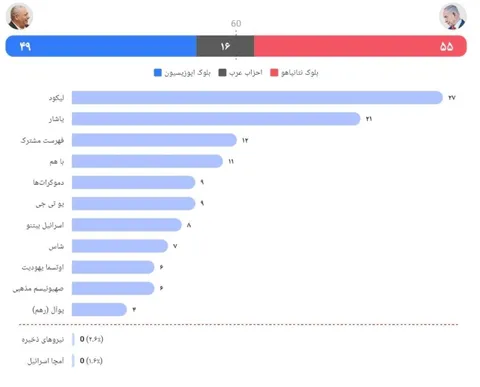480x387 pixels.
Task: Click the دموکرات‌ها party bar
Action: [x=133, y=183]
